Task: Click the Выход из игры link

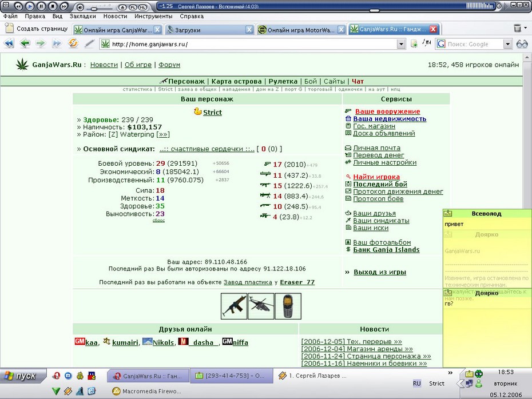Action: (380, 272)
